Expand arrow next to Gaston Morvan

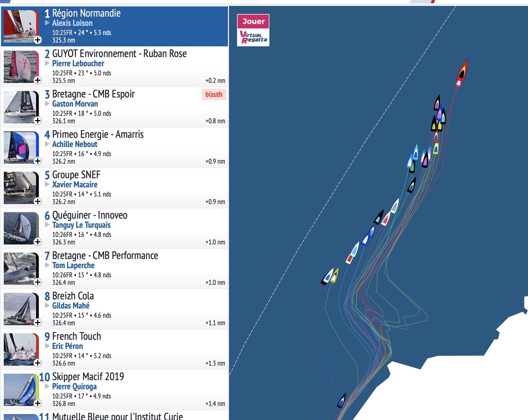point(47,104)
